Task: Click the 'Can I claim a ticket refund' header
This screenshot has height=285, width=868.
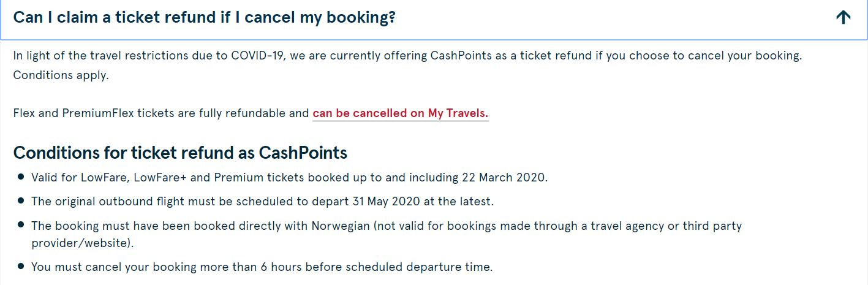Action: click(x=204, y=17)
